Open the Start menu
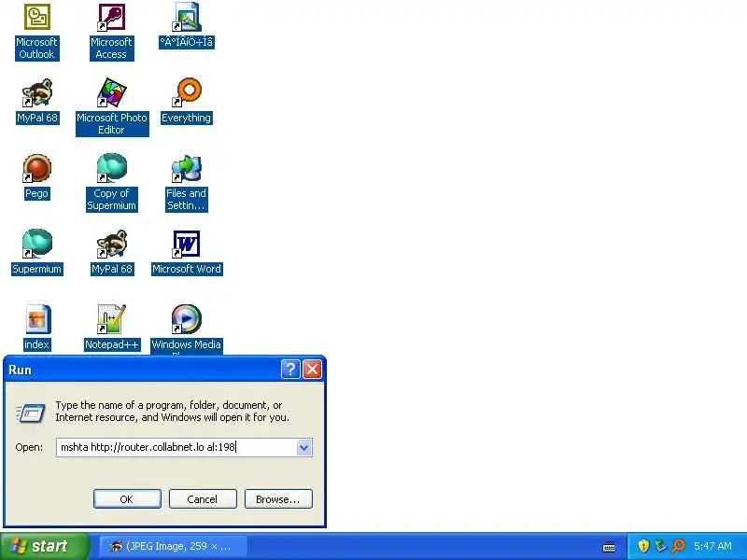Viewport: 747px width, 560px height. click(44, 546)
